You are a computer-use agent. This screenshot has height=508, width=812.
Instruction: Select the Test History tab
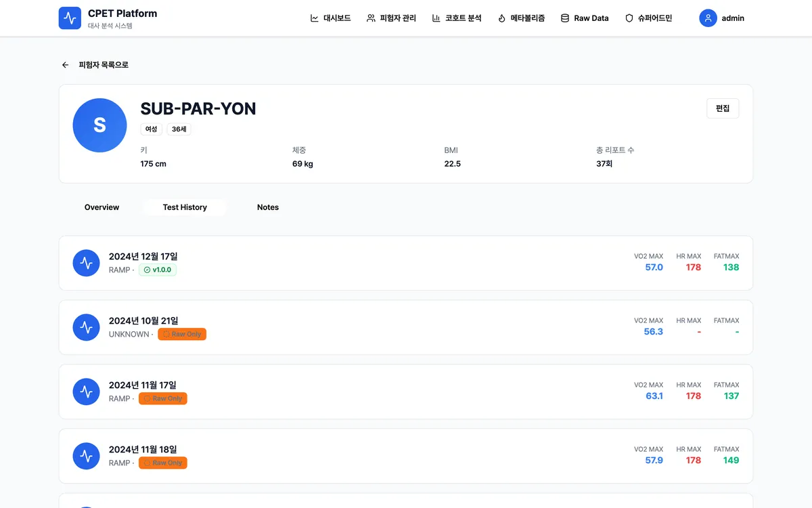185,207
